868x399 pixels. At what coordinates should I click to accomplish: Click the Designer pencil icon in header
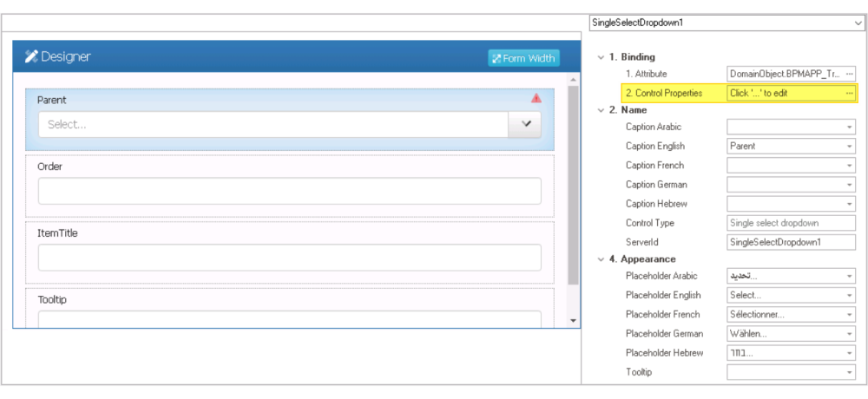tap(31, 56)
